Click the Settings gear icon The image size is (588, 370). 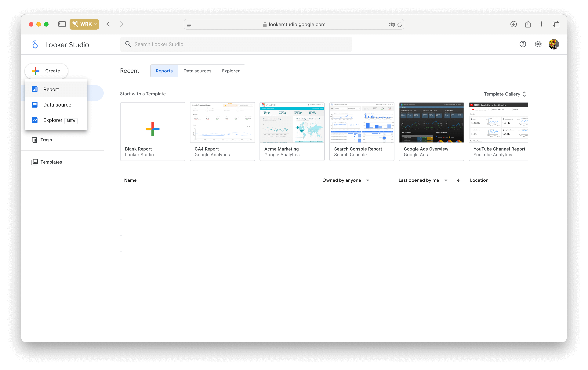point(538,44)
